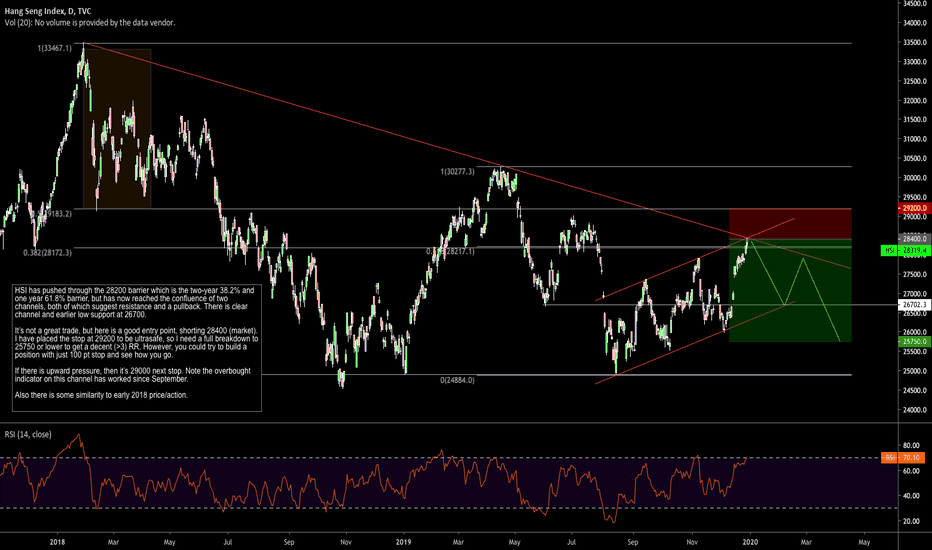
Task: Click the 2018 label on time axis
Action: click(x=57, y=542)
